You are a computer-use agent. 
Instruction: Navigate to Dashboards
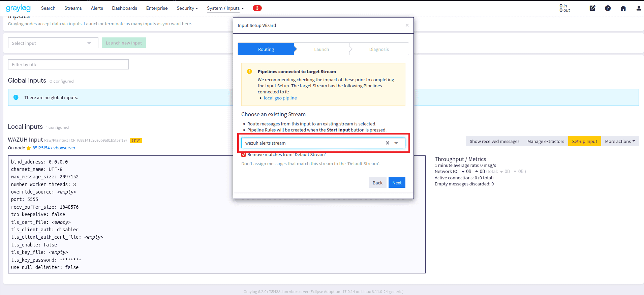(125, 8)
